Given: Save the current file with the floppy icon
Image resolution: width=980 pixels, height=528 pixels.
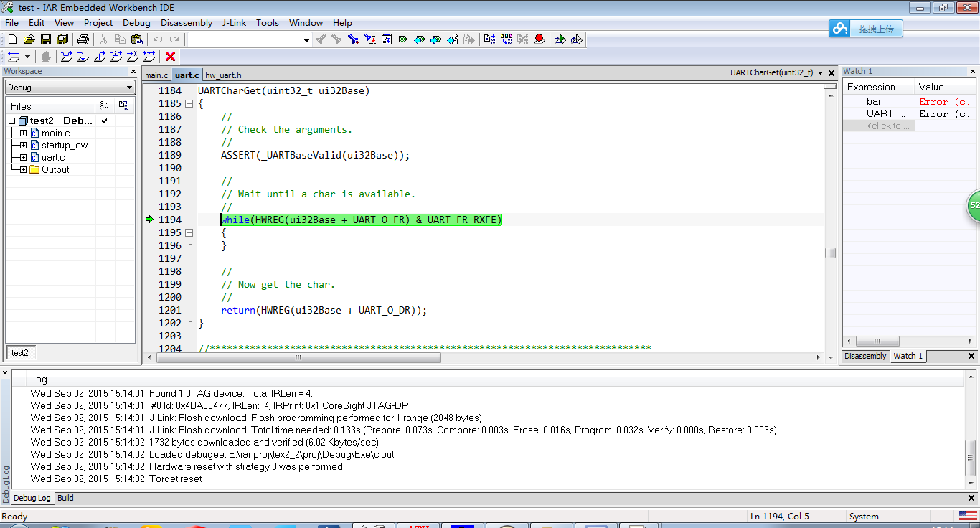Looking at the screenshot, I should click(45, 39).
